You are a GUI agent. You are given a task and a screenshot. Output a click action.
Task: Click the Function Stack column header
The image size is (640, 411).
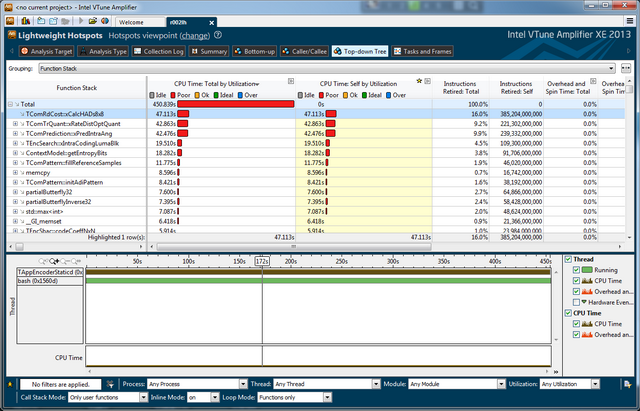click(x=77, y=88)
